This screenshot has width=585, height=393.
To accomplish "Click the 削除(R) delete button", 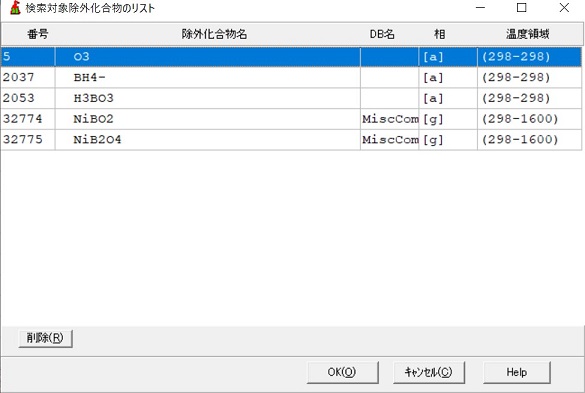I will point(46,338).
